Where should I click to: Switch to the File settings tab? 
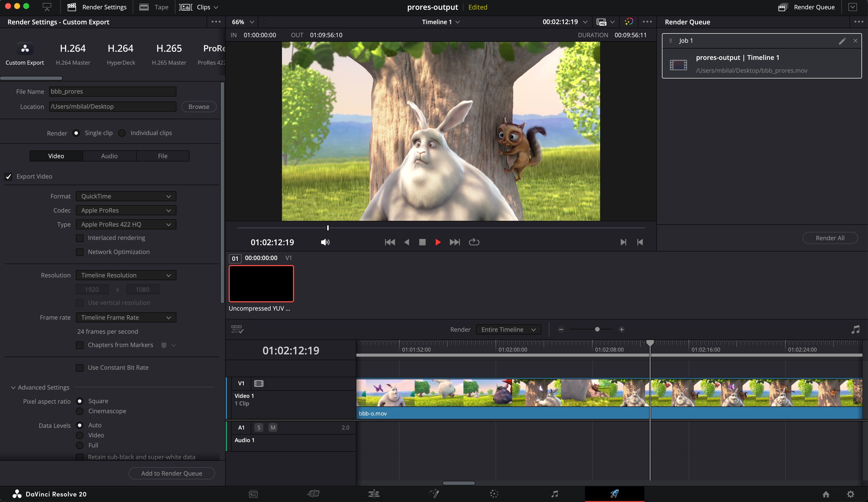(x=163, y=156)
